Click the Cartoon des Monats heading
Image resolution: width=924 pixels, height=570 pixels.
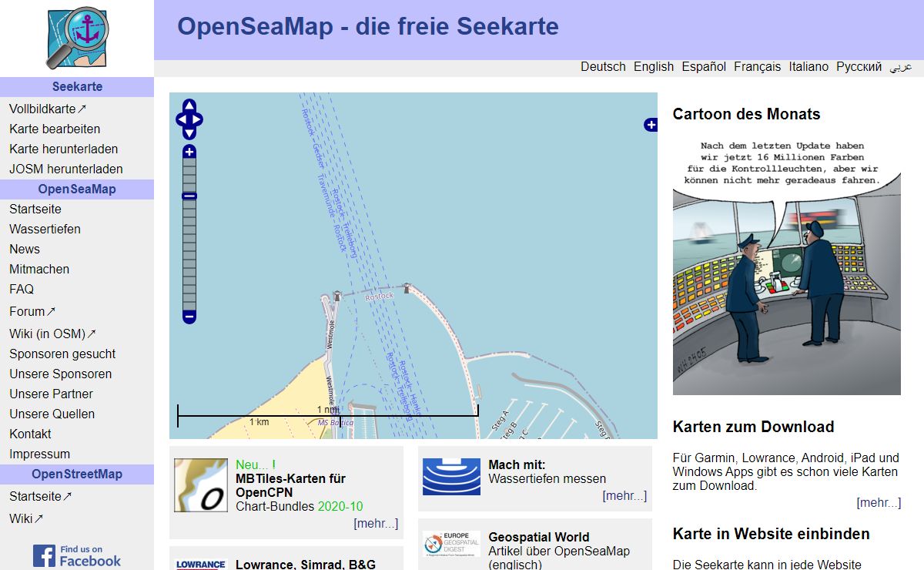746,114
